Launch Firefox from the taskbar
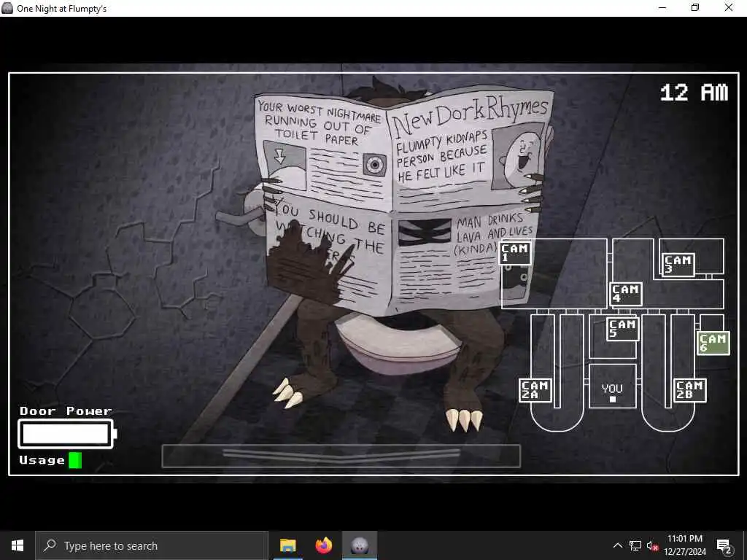The height and width of the screenshot is (560, 747). point(323,545)
